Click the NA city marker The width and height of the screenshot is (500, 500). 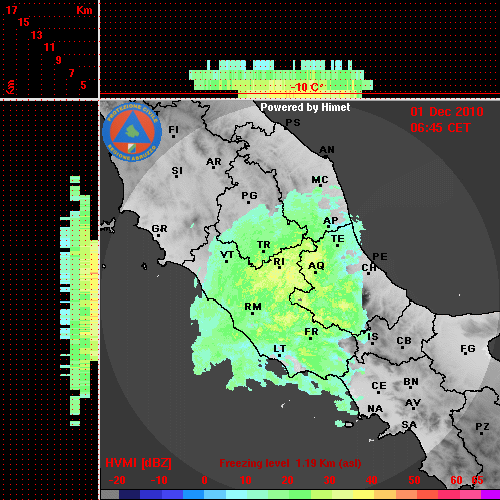point(375,409)
